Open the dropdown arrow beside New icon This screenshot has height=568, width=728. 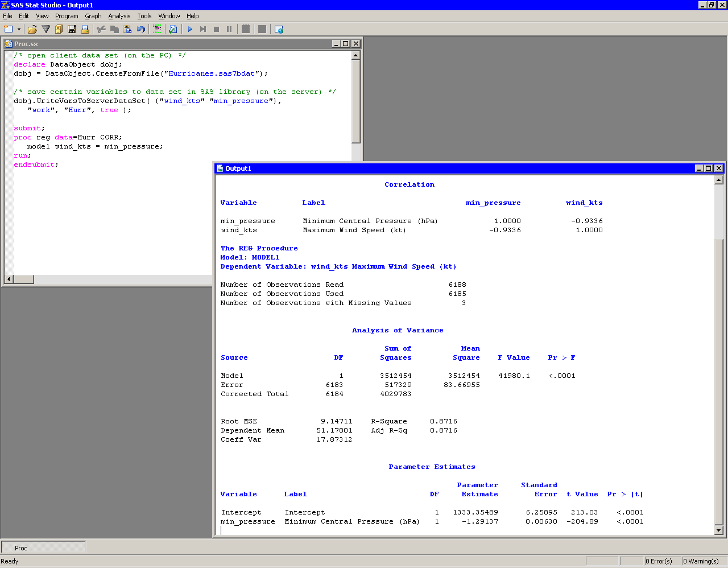coord(19,30)
